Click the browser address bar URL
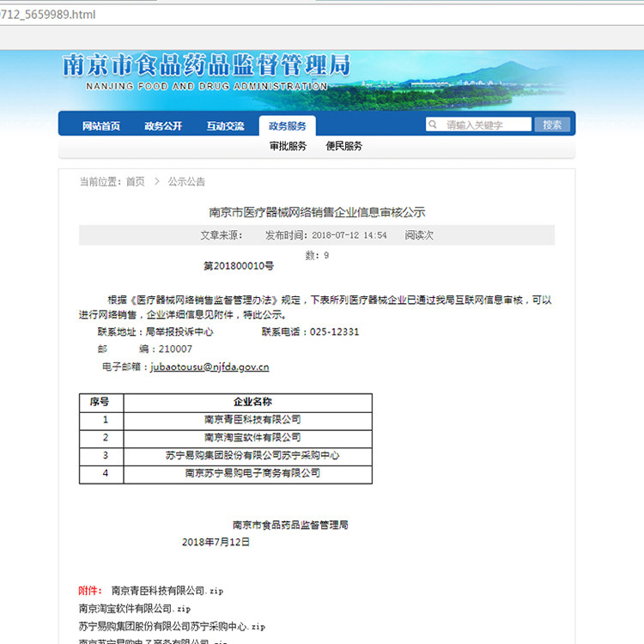644x644 pixels. pos(47,15)
